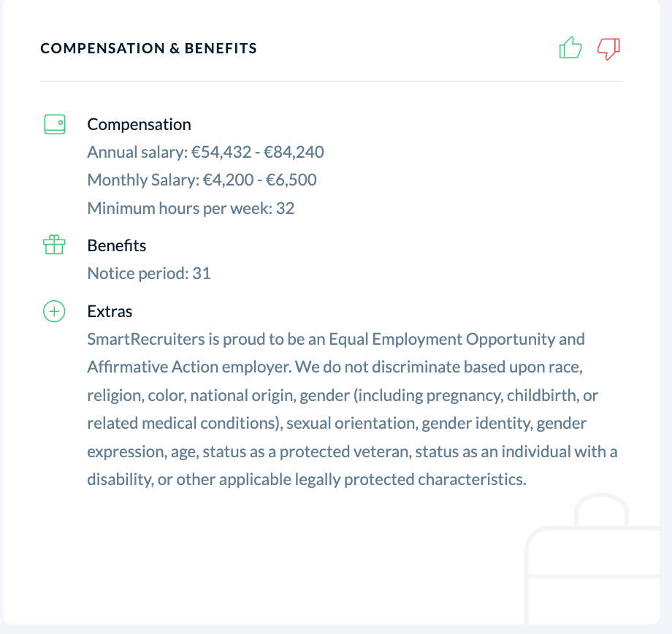Click the Compensation subheading
672x634 pixels.
point(140,125)
